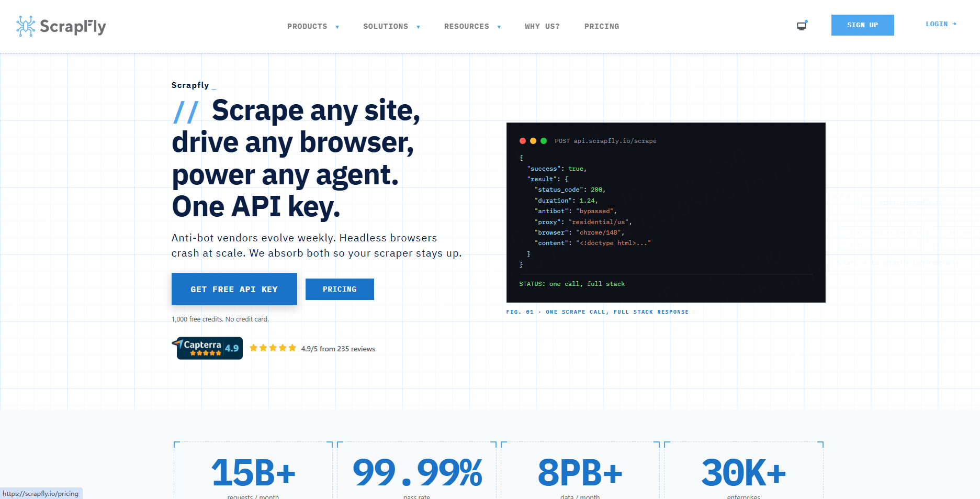Click the SIGN UP button
Image resolution: width=980 pixels, height=499 pixels.
tap(862, 25)
